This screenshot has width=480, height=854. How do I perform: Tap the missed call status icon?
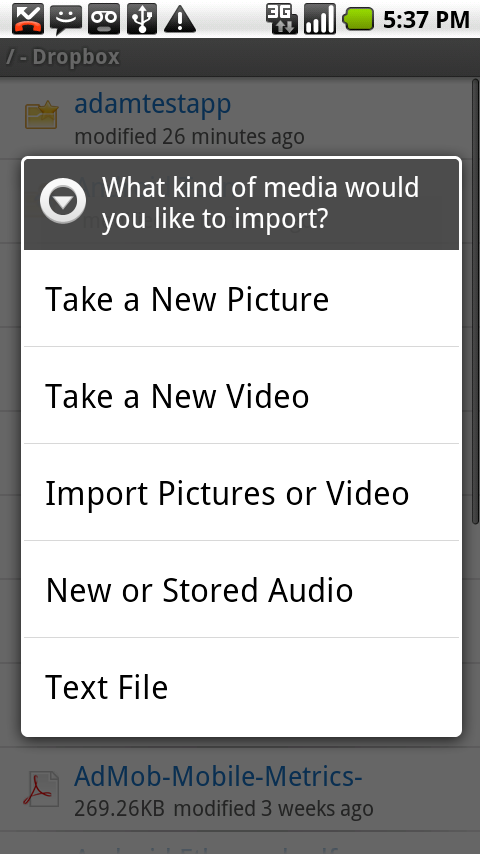click(x=28, y=19)
